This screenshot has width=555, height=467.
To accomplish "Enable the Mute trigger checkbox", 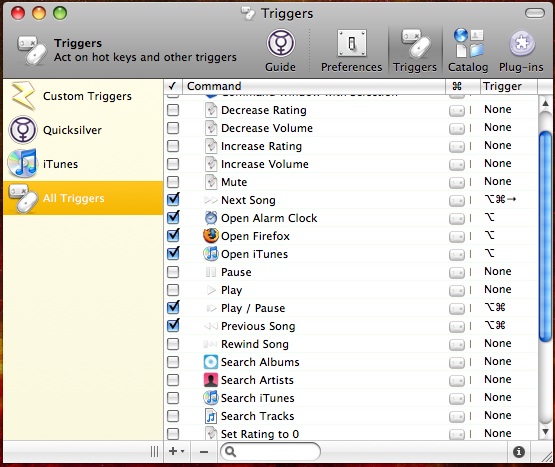I will tap(173, 182).
